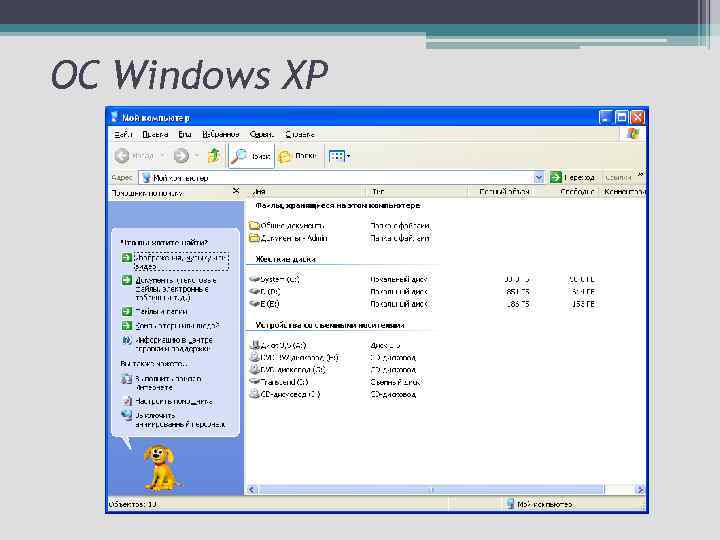Sort by the Name (Имя) column header
The width and height of the screenshot is (720, 540).
click(307, 191)
